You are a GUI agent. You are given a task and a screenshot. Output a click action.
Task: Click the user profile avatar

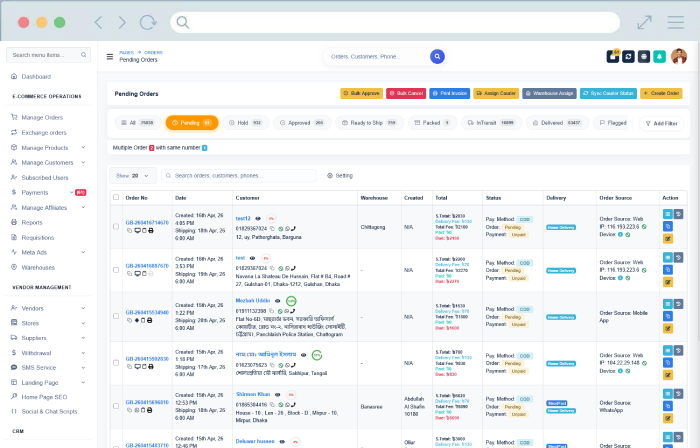point(678,56)
